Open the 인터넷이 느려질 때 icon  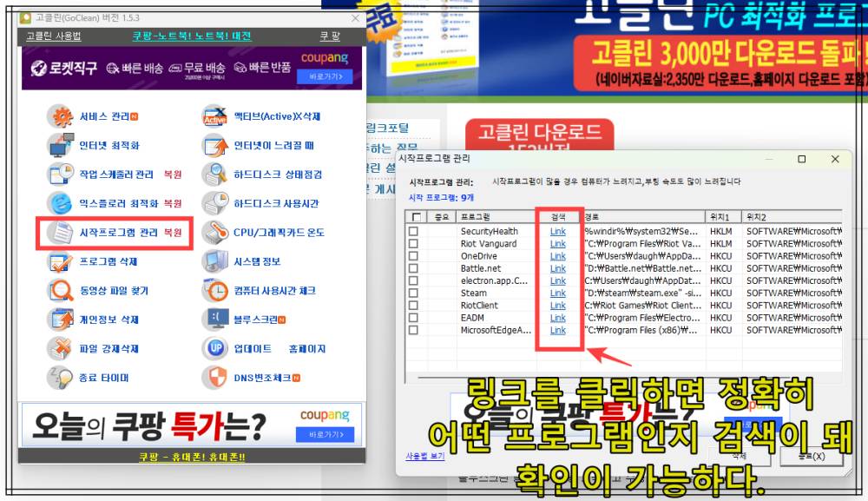[x=215, y=145]
